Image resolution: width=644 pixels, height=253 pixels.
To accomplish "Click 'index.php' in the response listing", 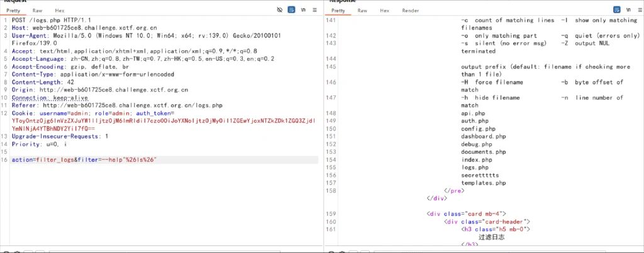I will [477, 160].
